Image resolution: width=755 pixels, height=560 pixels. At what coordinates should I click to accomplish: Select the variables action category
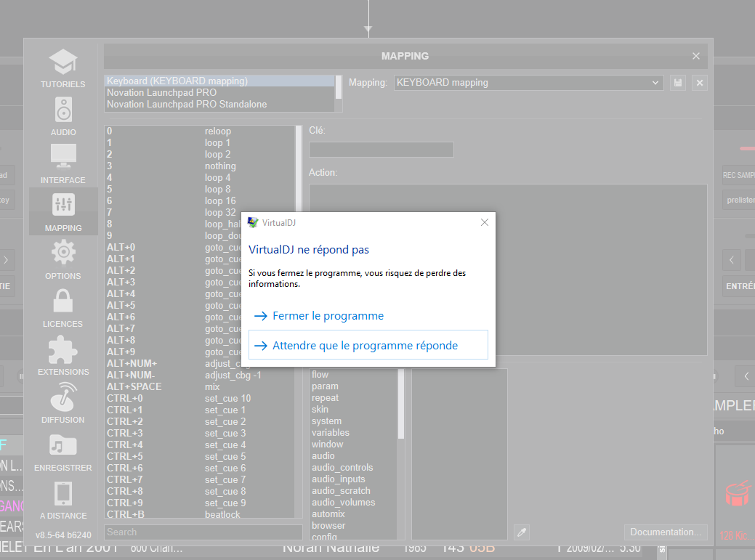[x=353, y=432]
